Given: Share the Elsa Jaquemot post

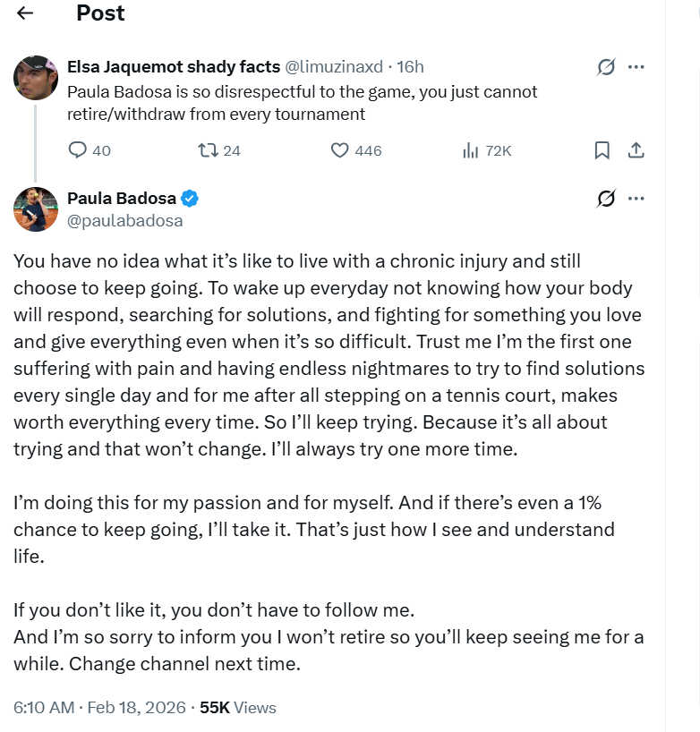Looking at the screenshot, I should click(636, 150).
